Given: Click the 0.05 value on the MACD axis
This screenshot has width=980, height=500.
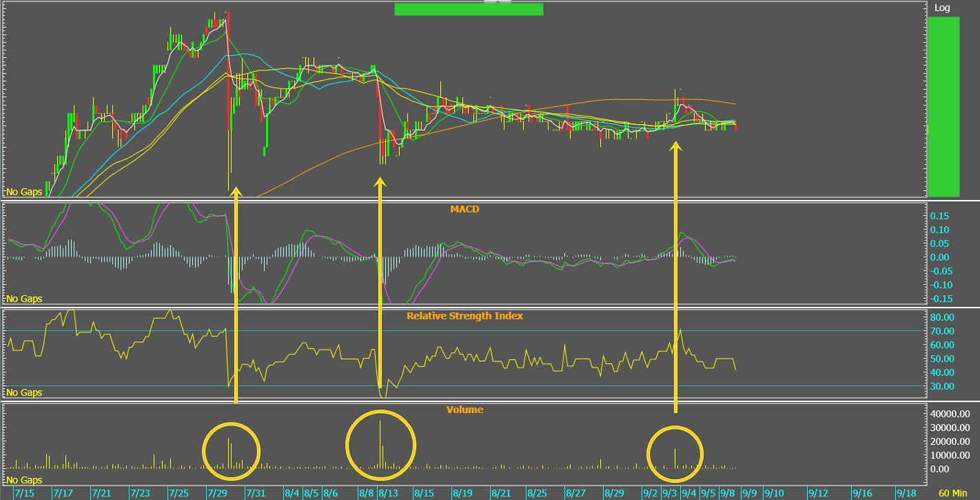Looking at the screenshot, I should click(x=939, y=243).
